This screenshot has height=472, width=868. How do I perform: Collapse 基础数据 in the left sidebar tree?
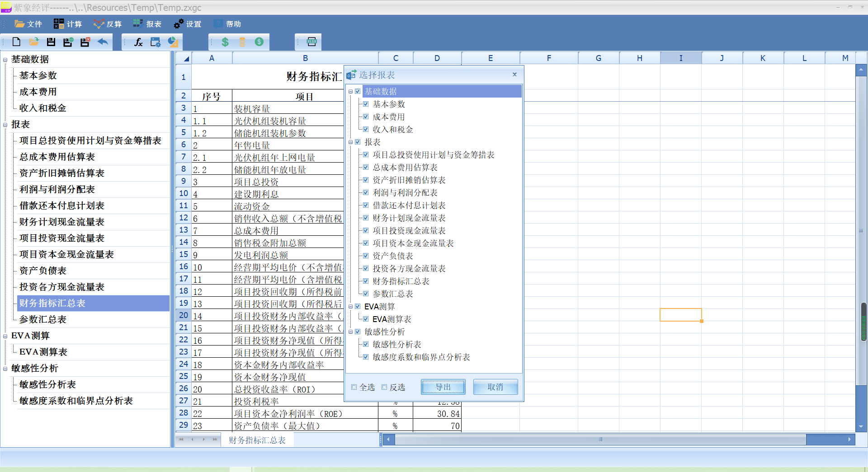[5, 60]
